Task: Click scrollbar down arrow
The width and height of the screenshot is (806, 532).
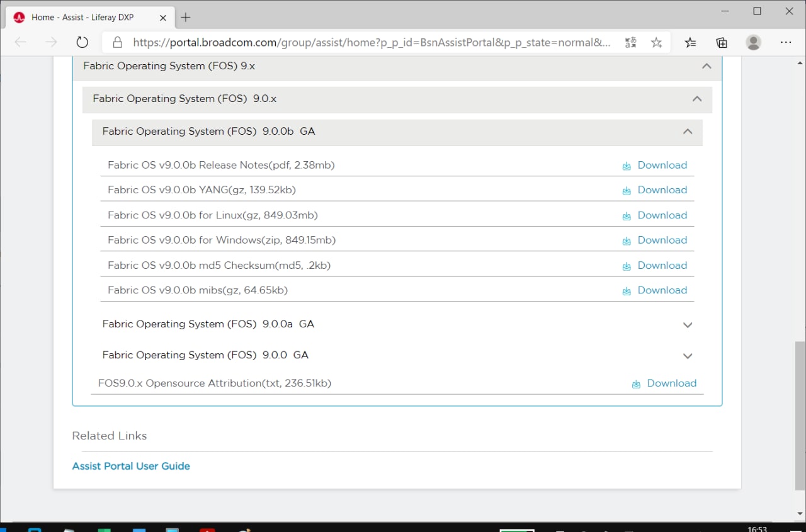Action: [x=800, y=514]
